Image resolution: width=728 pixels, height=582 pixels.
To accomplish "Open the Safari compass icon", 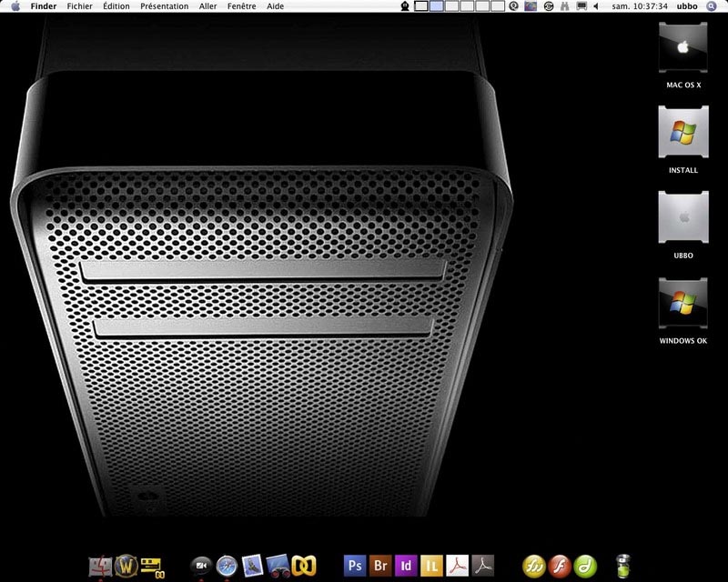I will pyautogui.click(x=227, y=567).
